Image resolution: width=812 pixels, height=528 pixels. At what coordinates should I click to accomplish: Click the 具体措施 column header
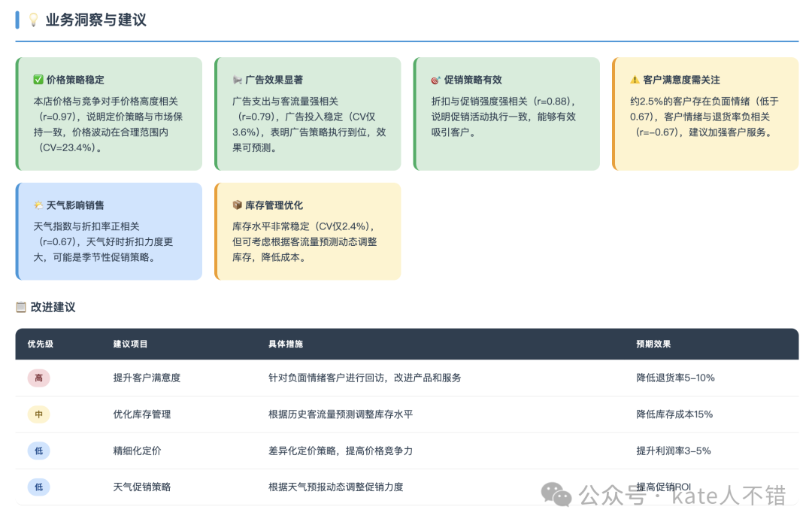tap(285, 344)
